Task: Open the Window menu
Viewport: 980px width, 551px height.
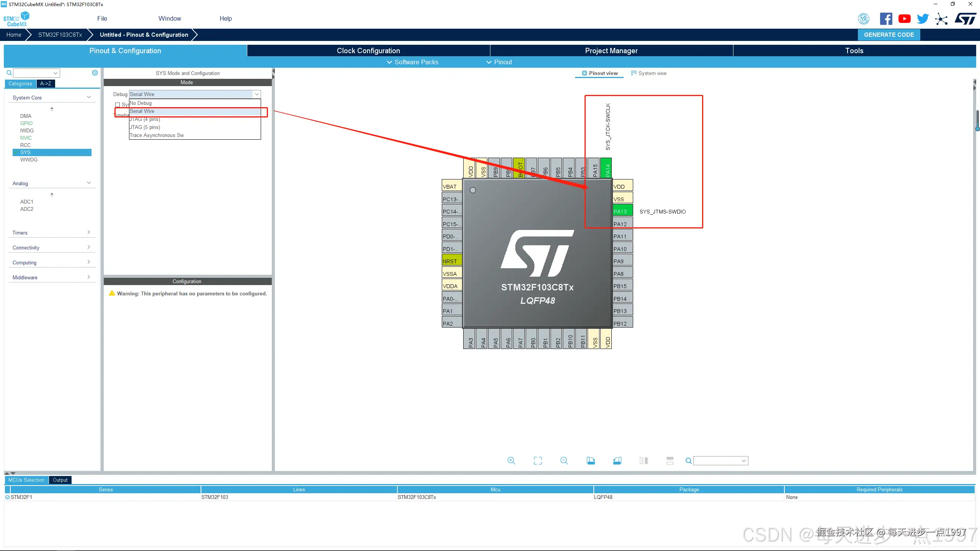Action: click(170, 18)
